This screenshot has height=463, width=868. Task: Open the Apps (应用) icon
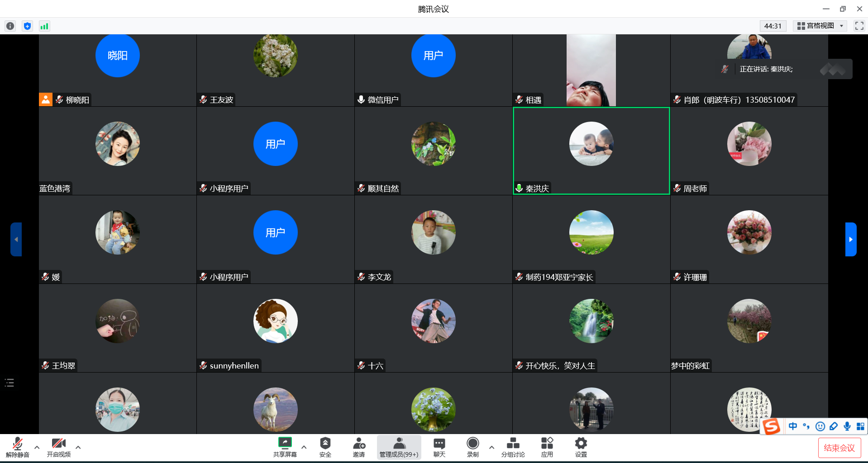pos(547,447)
